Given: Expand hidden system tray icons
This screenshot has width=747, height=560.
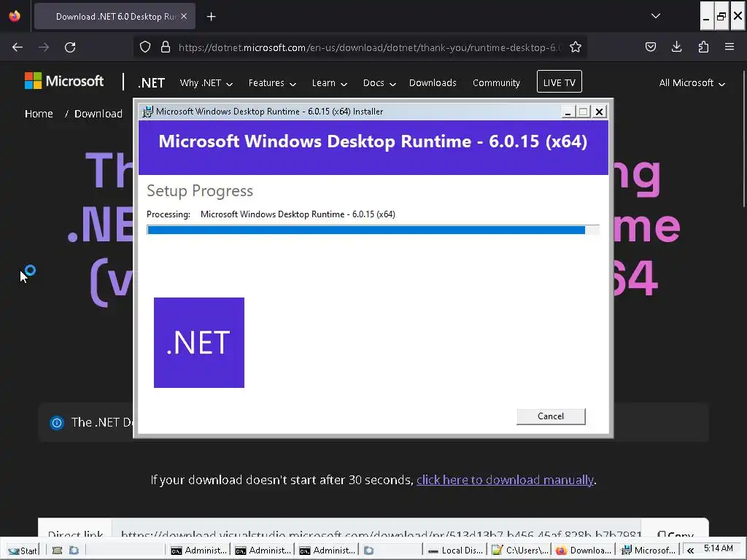Looking at the screenshot, I should pyautogui.click(x=690, y=551).
